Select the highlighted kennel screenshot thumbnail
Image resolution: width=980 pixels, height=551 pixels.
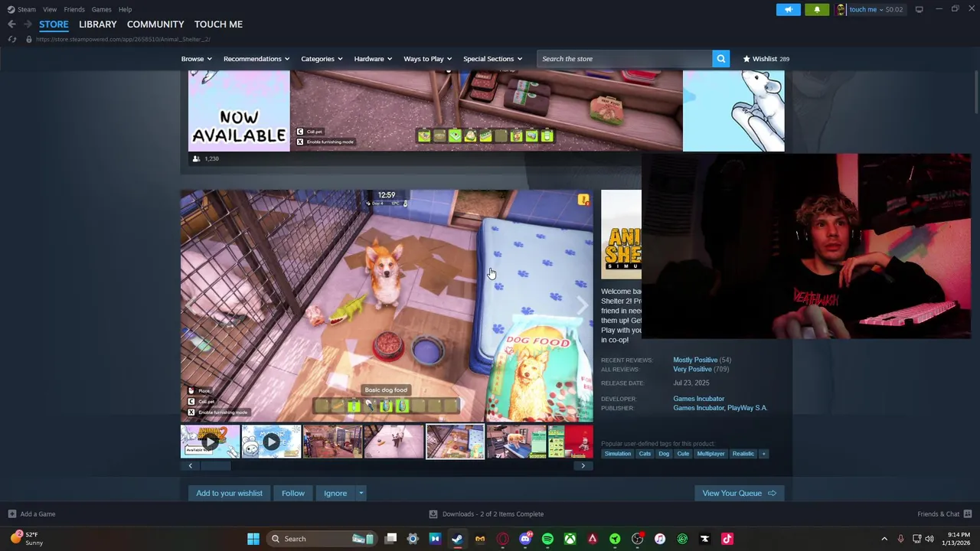point(455,442)
